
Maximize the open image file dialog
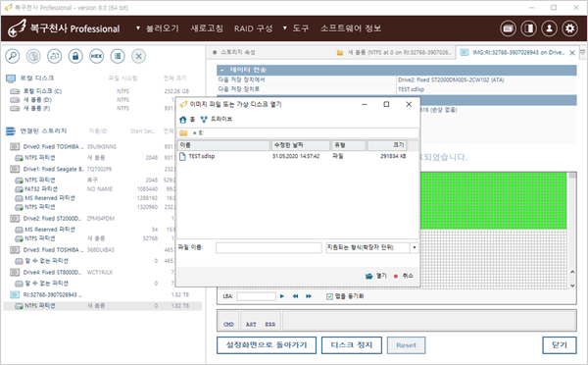click(386, 104)
